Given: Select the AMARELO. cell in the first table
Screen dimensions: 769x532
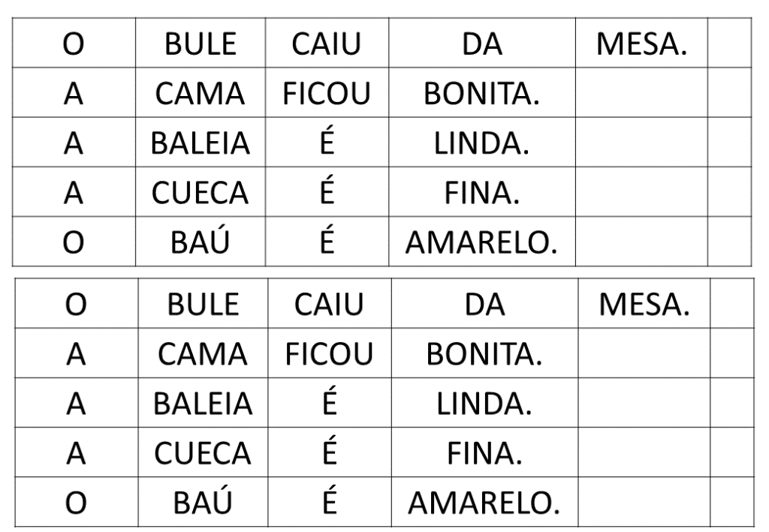Looking at the screenshot, I should [x=481, y=243].
